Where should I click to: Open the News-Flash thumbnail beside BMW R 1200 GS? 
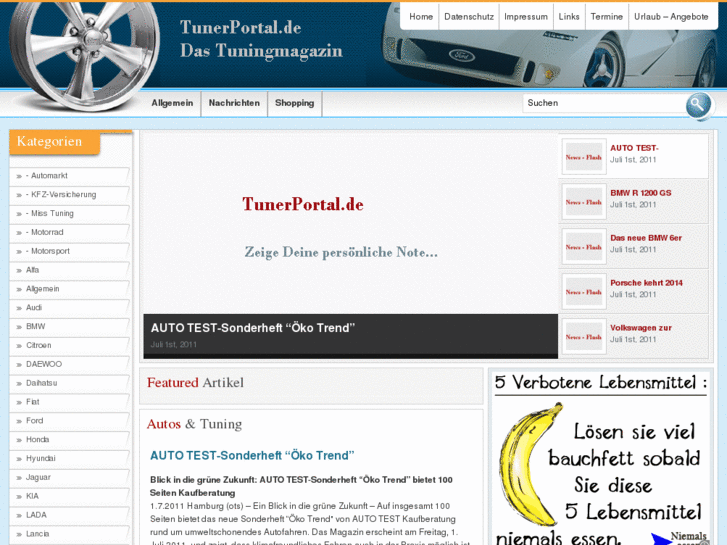(584, 202)
